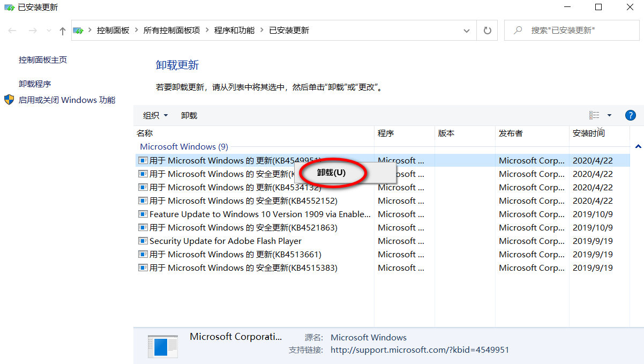Viewport: 644px width, 364px height.
Task: Open help with the blue question icon
Action: click(x=631, y=115)
